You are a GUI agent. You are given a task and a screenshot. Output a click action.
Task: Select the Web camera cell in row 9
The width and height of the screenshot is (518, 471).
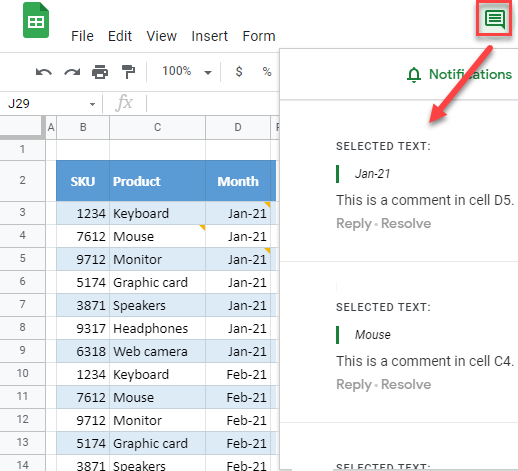coord(157,351)
